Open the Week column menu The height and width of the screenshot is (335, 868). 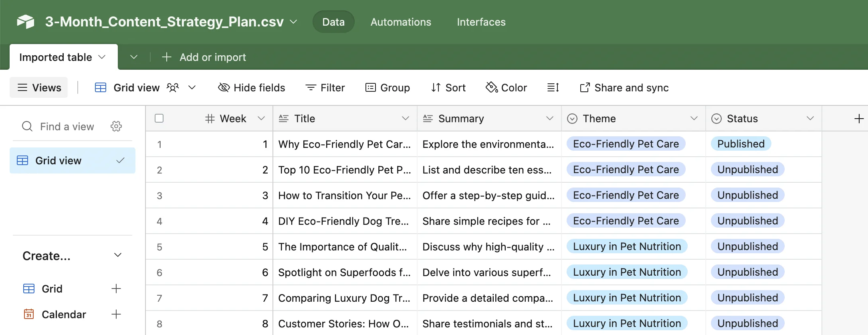[261, 118]
